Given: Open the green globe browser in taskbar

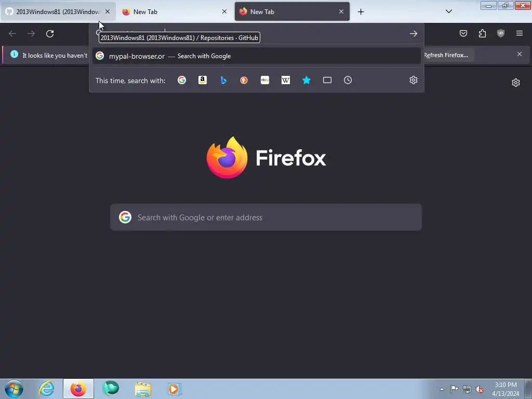Looking at the screenshot, I should point(111,389).
